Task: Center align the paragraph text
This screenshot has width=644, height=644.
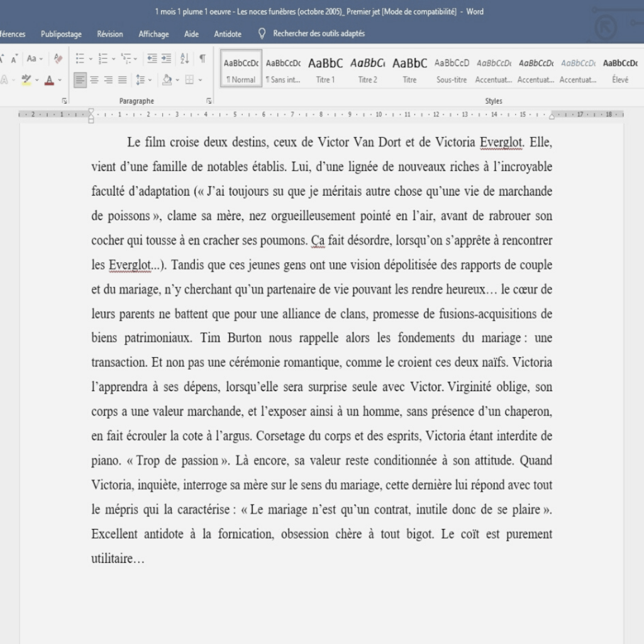Action: 94,80
